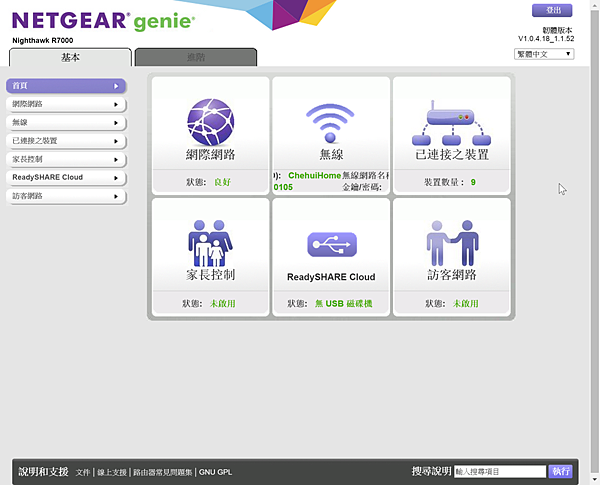
Task: Select the 首頁 sidebar item
Action: (66, 86)
